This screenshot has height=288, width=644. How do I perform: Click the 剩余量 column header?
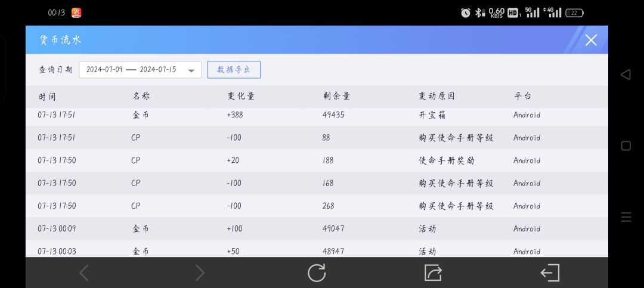[x=336, y=96]
